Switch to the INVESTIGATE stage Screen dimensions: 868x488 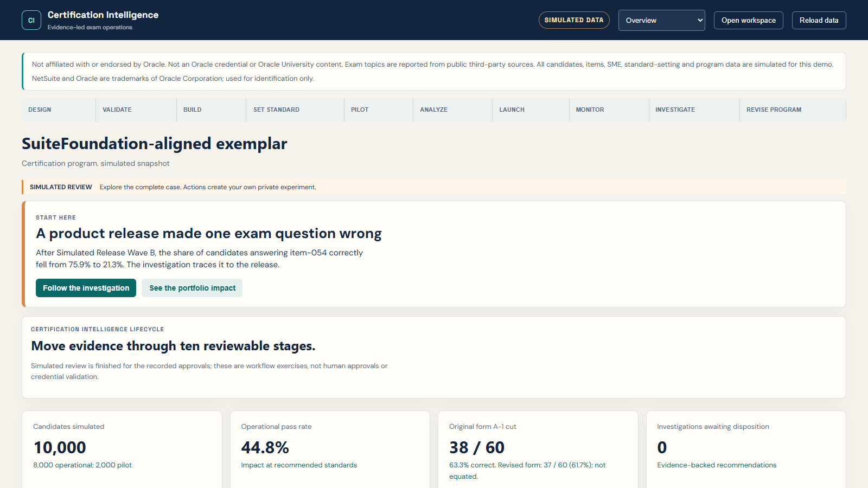[x=694, y=110]
